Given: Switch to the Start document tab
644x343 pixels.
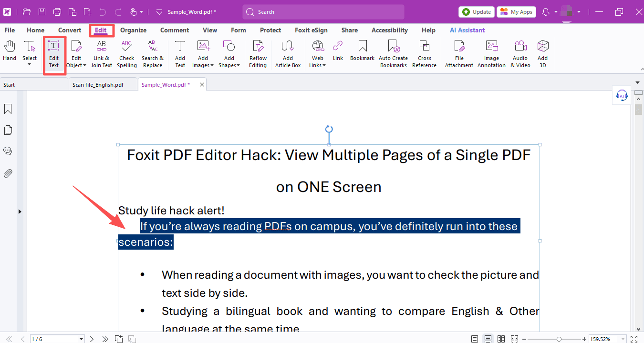Looking at the screenshot, I should (34, 84).
